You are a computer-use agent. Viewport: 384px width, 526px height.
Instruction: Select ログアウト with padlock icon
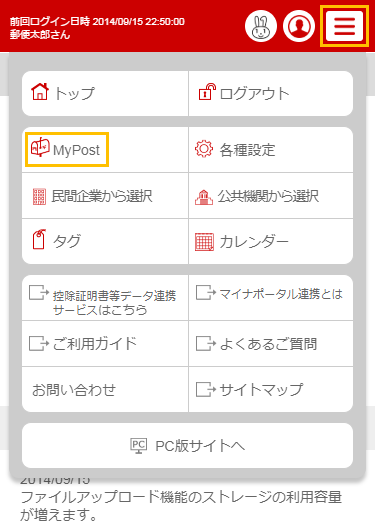point(271,94)
